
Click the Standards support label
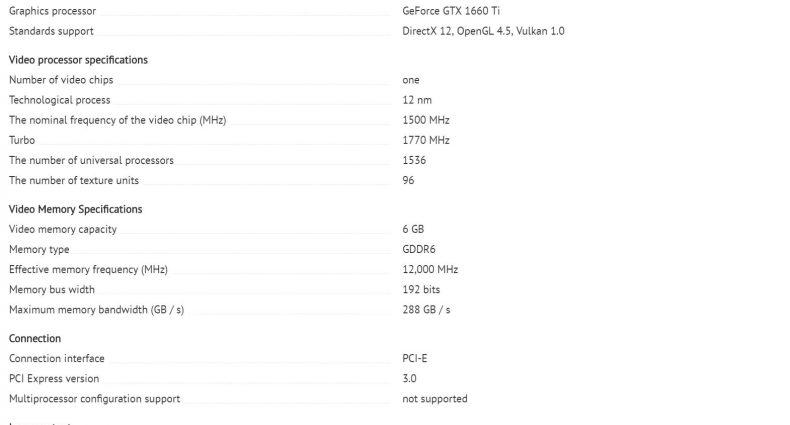[51, 31]
